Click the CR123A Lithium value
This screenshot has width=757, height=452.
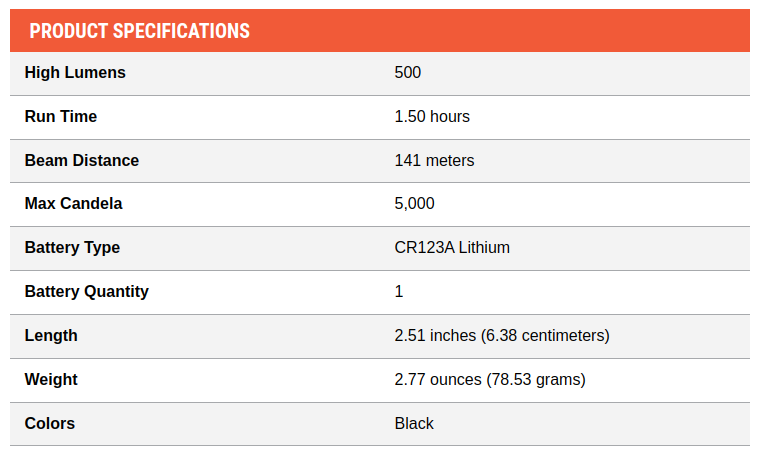point(452,248)
